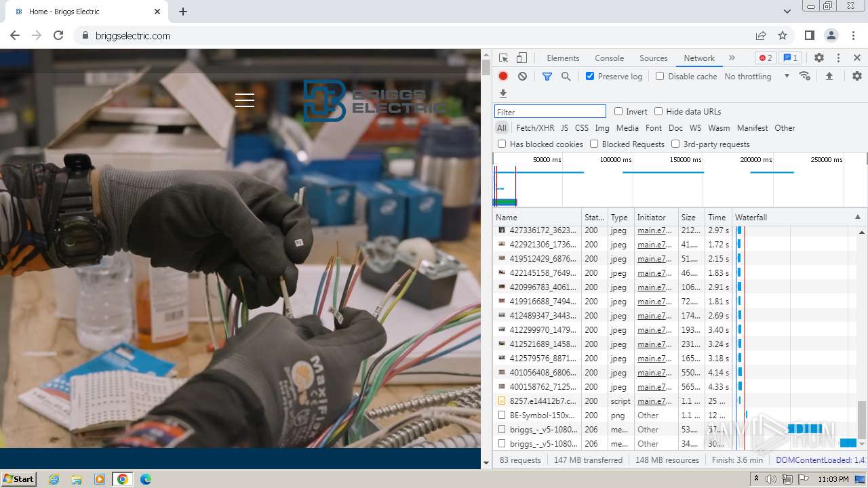This screenshot has height=488, width=868.
Task: Select the Network tab
Action: click(x=699, y=58)
